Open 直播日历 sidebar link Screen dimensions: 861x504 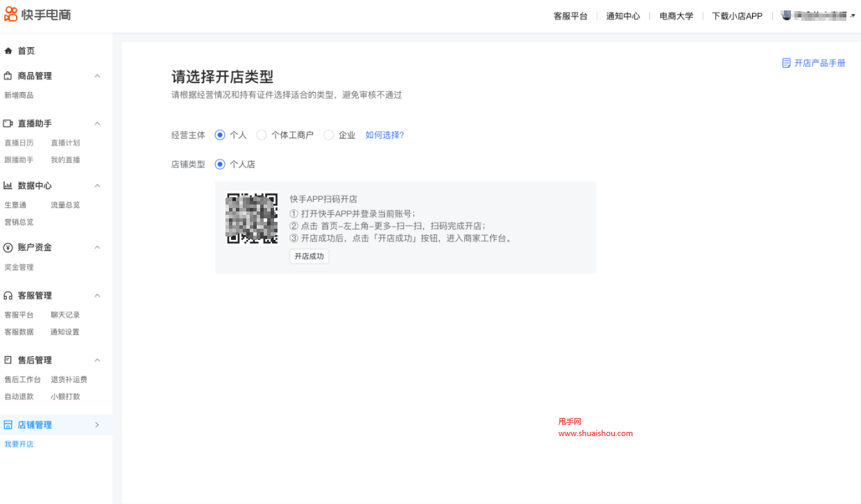coord(19,143)
